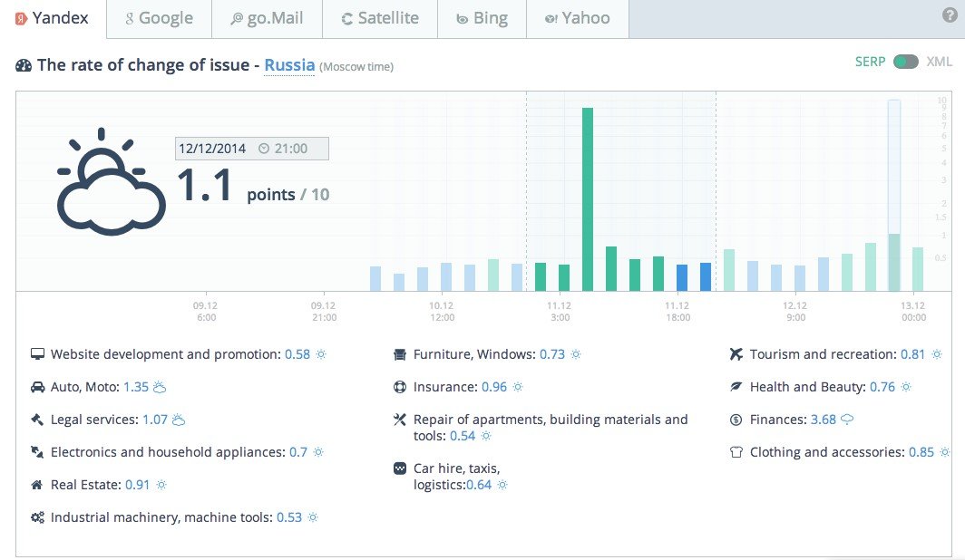Click the cloudy icon next to Legal services 1.07
Image resolution: width=965 pixels, height=560 pixels.
[x=179, y=420]
